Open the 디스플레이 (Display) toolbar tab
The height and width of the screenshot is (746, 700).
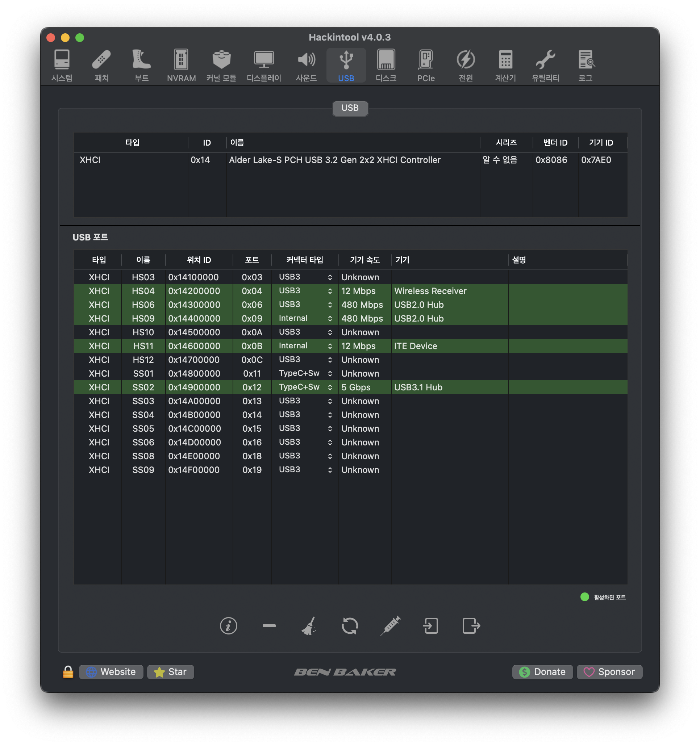(264, 65)
